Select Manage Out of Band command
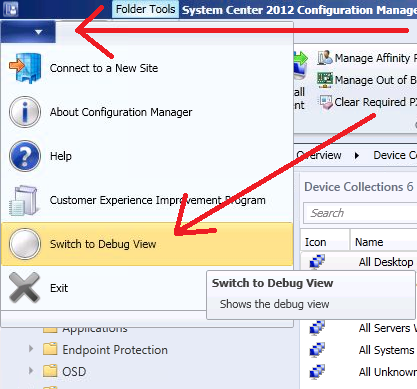 [x=375, y=80]
